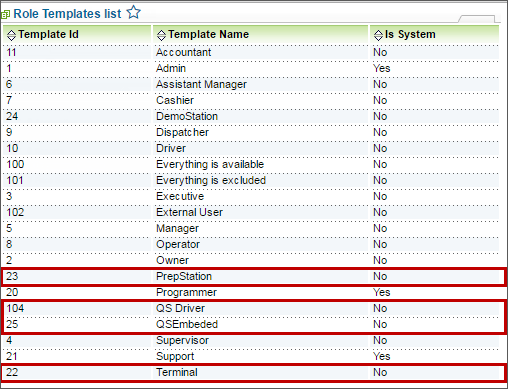Click the empty tab at top right
The width and height of the screenshot is (508, 389).
477,19
